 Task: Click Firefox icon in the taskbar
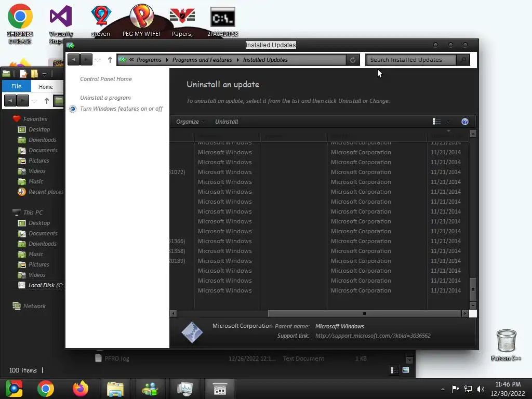pyautogui.click(x=81, y=389)
